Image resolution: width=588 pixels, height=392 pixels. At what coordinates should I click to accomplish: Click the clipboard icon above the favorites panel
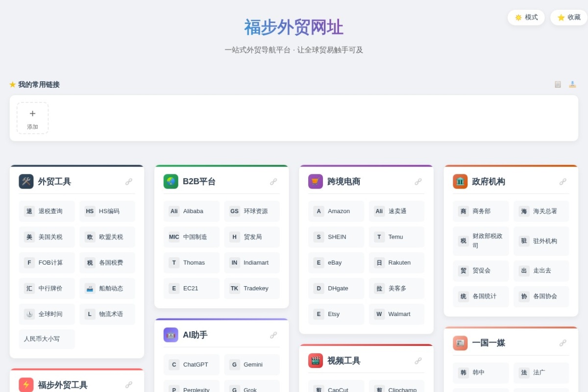click(x=558, y=84)
